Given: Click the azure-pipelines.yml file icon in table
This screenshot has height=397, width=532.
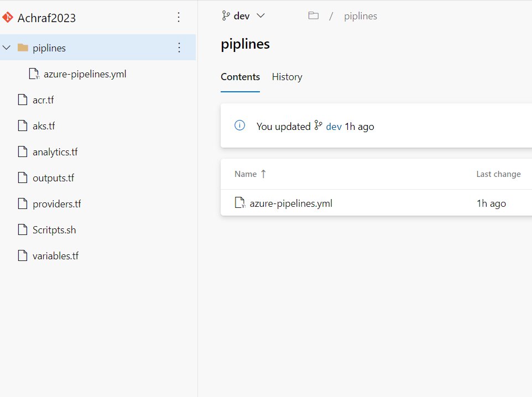Looking at the screenshot, I should [x=240, y=203].
